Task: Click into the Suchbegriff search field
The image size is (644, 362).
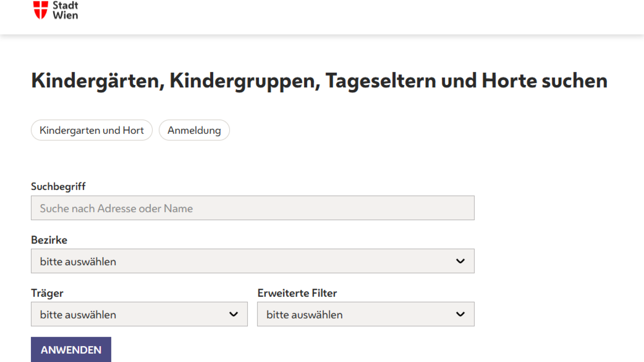Action: pos(252,208)
